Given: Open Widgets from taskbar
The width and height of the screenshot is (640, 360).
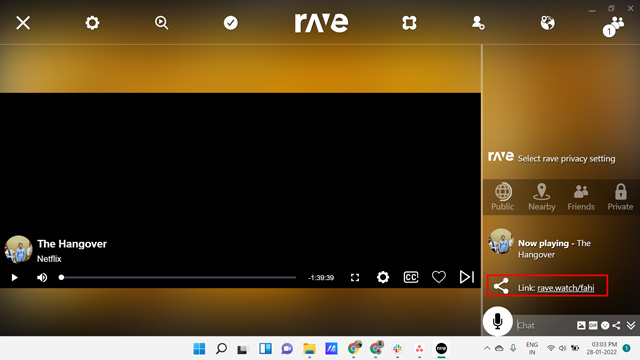Looking at the screenshot, I should tap(265, 349).
